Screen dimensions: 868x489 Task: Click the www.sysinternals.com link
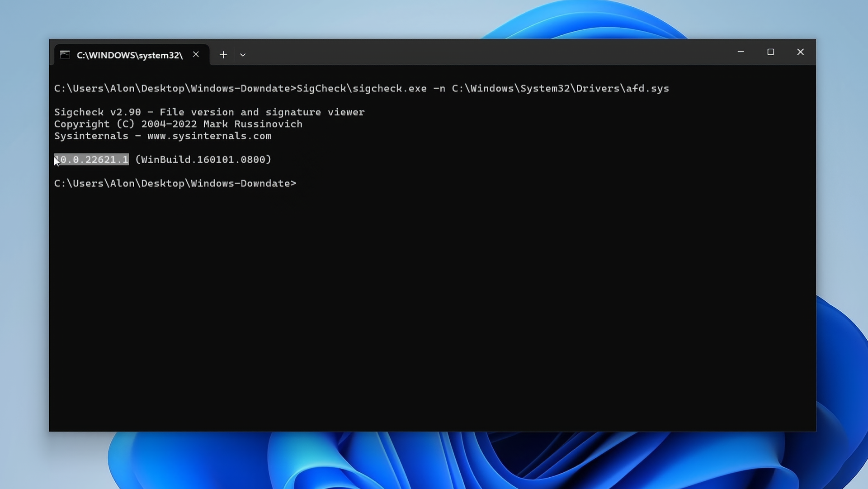[209, 136]
